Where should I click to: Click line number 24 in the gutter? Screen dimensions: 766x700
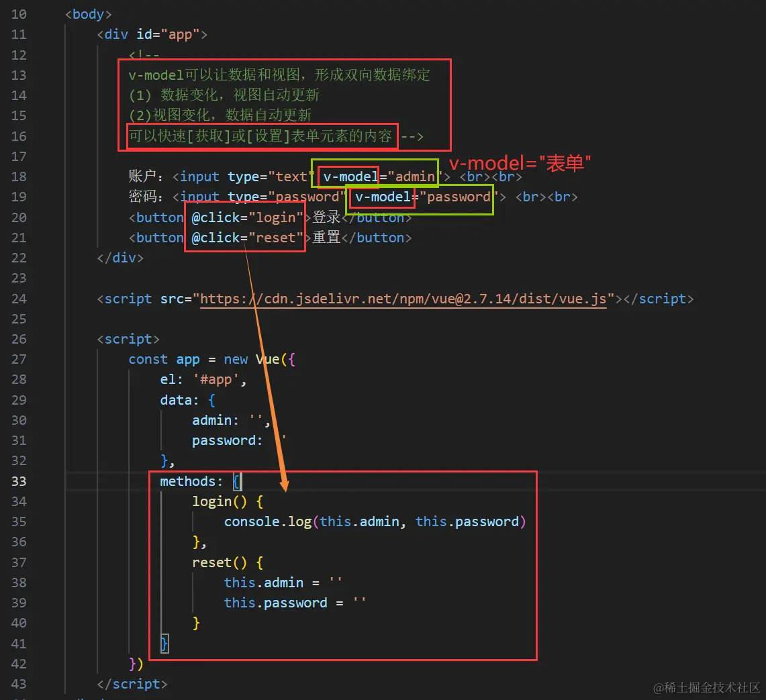pos(19,299)
